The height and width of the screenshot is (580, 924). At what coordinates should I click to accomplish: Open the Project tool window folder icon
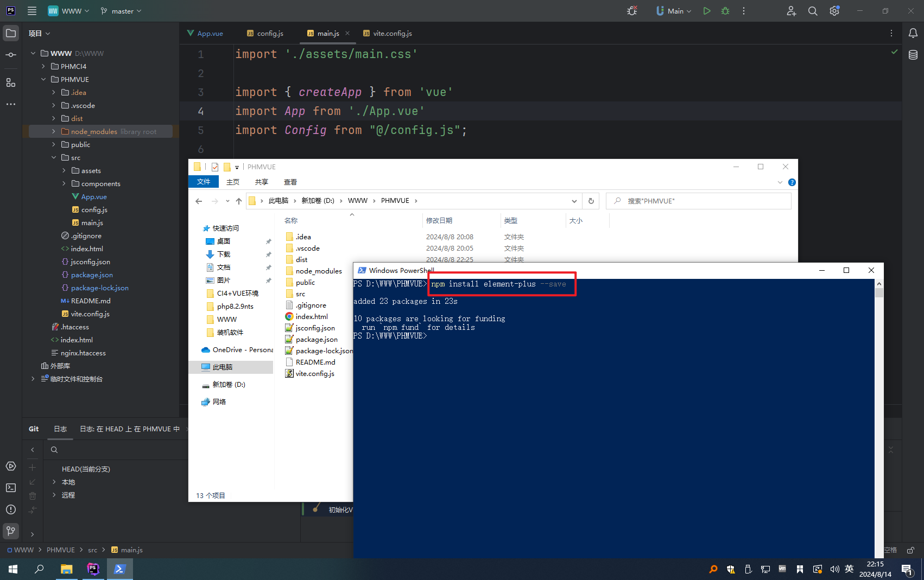point(11,33)
